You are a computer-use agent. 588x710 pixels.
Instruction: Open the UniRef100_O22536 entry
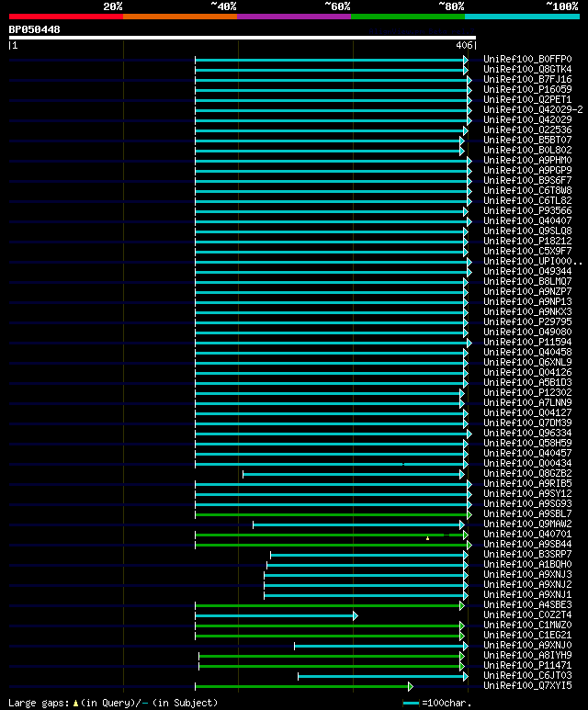[527, 130]
